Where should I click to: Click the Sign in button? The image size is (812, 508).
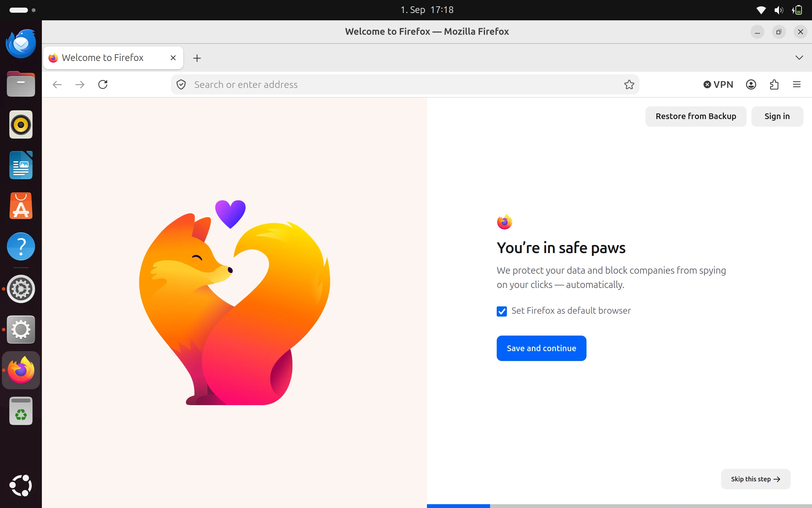point(777,116)
